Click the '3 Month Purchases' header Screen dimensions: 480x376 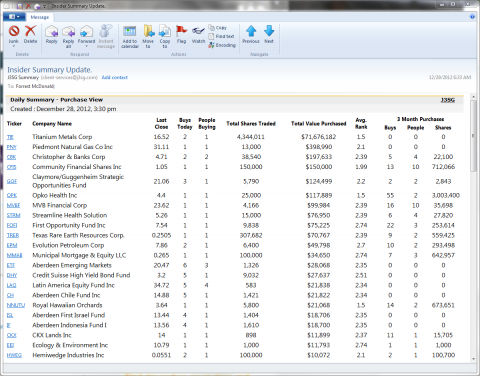point(421,119)
